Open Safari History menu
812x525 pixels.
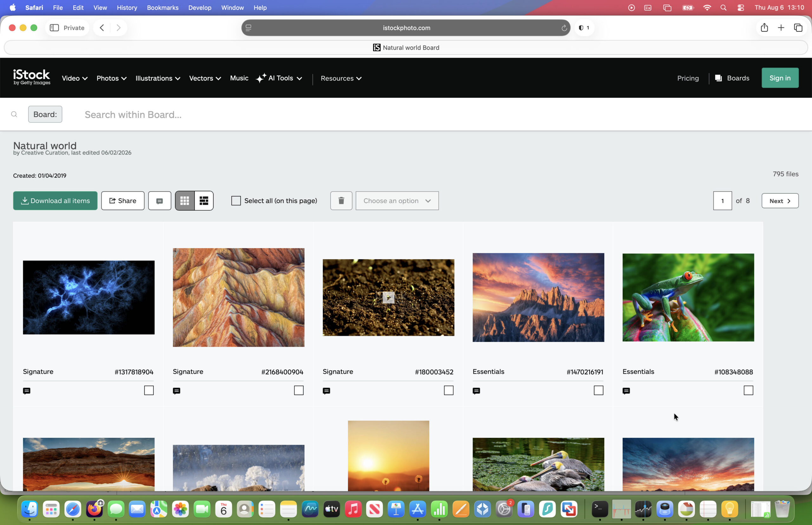(127, 8)
